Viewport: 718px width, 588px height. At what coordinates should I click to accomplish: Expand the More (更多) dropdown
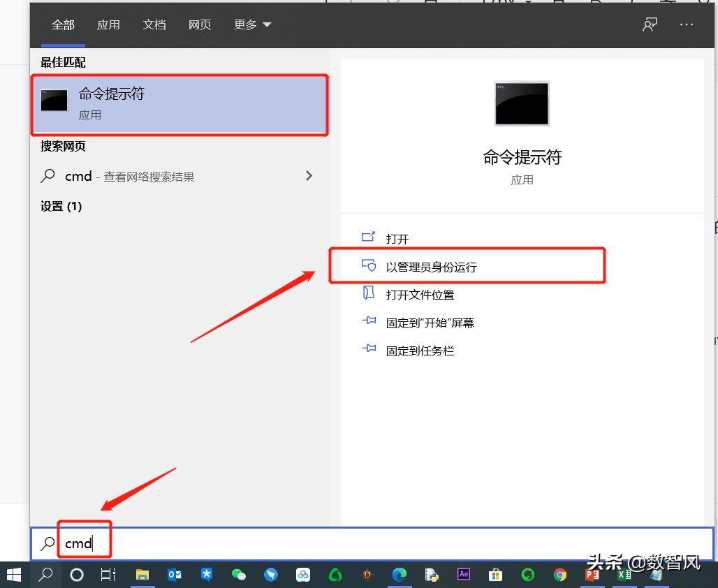[x=252, y=25]
